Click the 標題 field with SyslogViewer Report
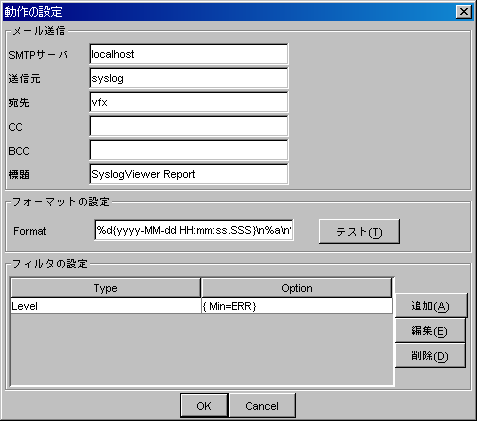Viewport: 477px width, 421px height. (x=189, y=174)
